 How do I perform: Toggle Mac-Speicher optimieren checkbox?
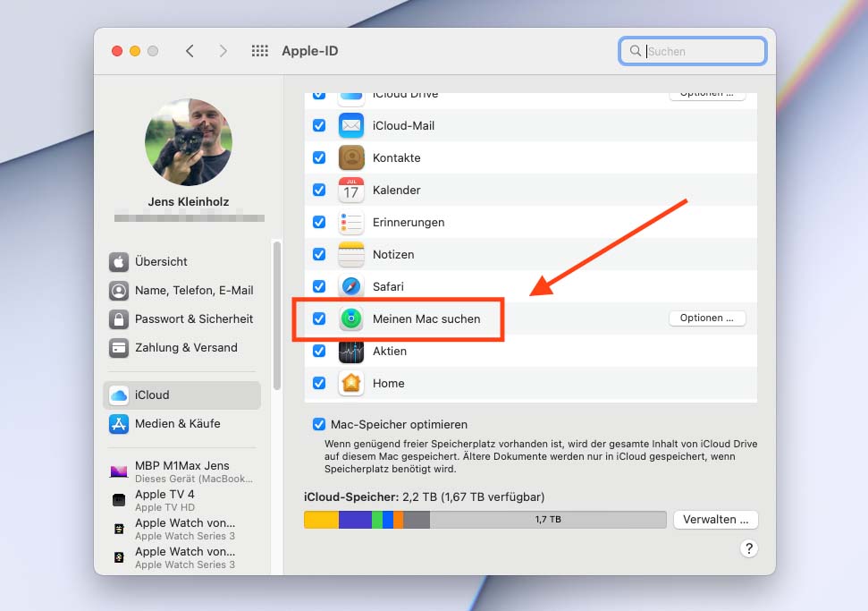[x=319, y=424]
